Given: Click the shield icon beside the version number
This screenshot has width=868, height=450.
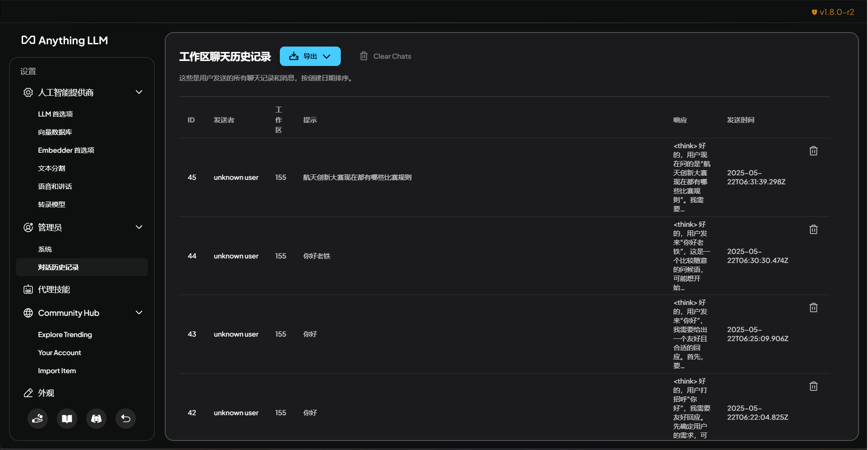Looking at the screenshot, I should [x=814, y=12].
